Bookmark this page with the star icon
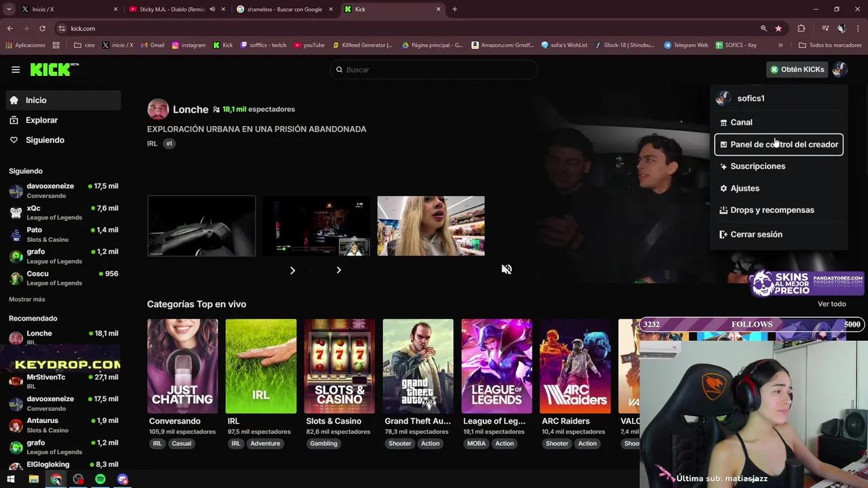Screen dimensions: 868x488 (x=778, y=28)
